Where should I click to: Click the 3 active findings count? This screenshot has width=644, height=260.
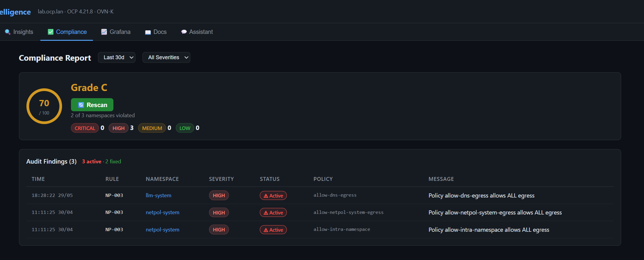(92, 162)
